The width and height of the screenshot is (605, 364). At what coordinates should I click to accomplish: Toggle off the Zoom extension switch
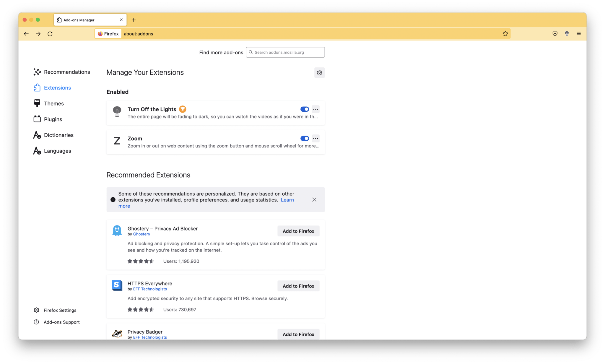(x=305, y=139)
